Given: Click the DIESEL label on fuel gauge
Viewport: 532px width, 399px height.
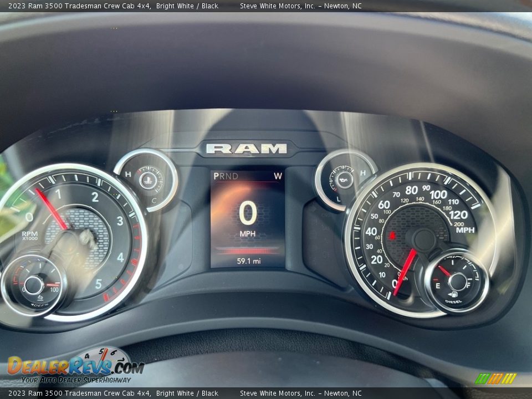Looking at the screenshot, I should click(x=453, y=301).
